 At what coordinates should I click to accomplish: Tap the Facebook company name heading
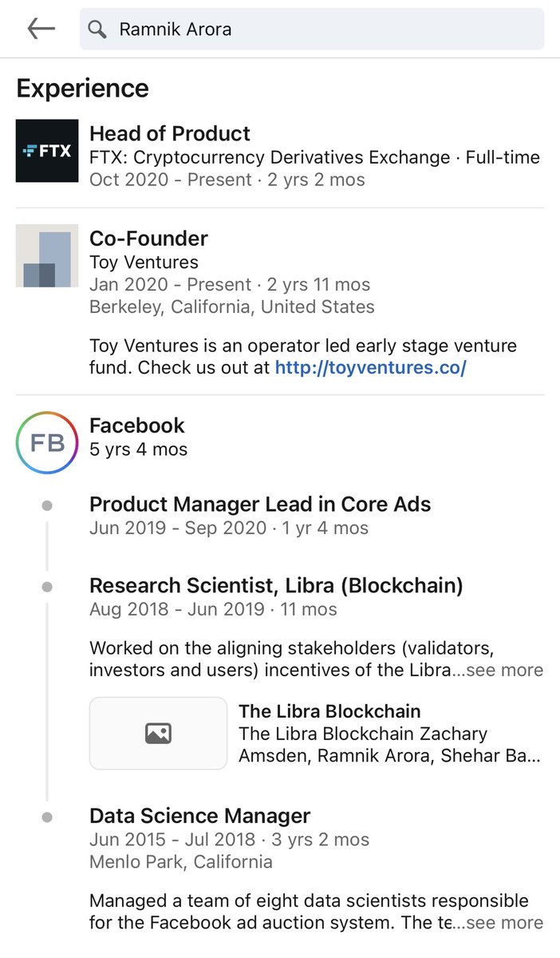pyautogui.click(x=136, y=426)
